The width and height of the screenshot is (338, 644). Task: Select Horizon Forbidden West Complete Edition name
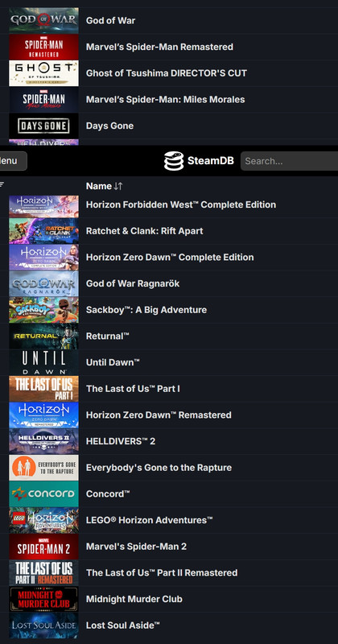click(181, 204)
